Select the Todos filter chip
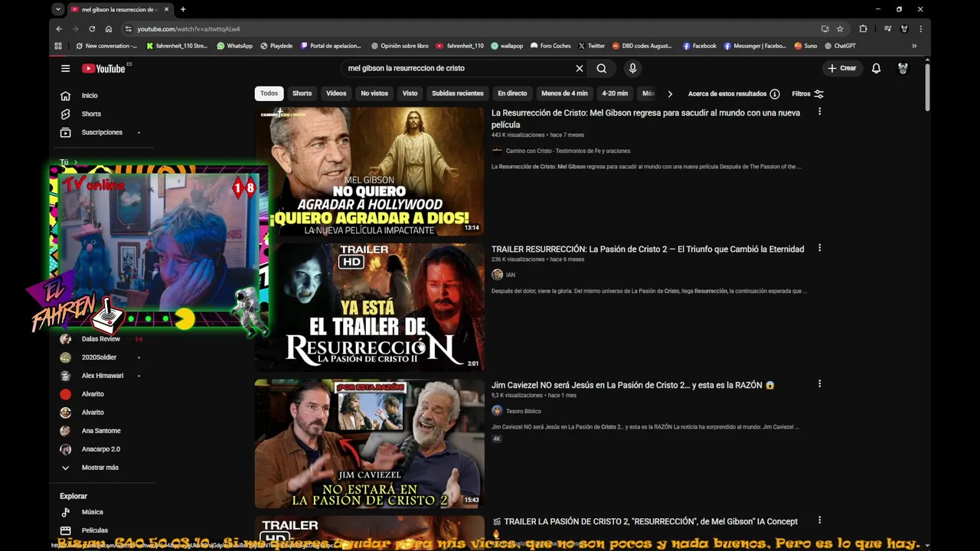This screenshot has width=980, height=551. (269, 93)
